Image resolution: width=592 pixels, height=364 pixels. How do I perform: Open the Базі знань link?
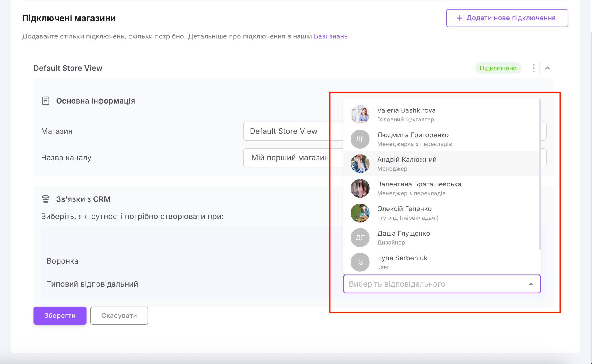[331, 36]
